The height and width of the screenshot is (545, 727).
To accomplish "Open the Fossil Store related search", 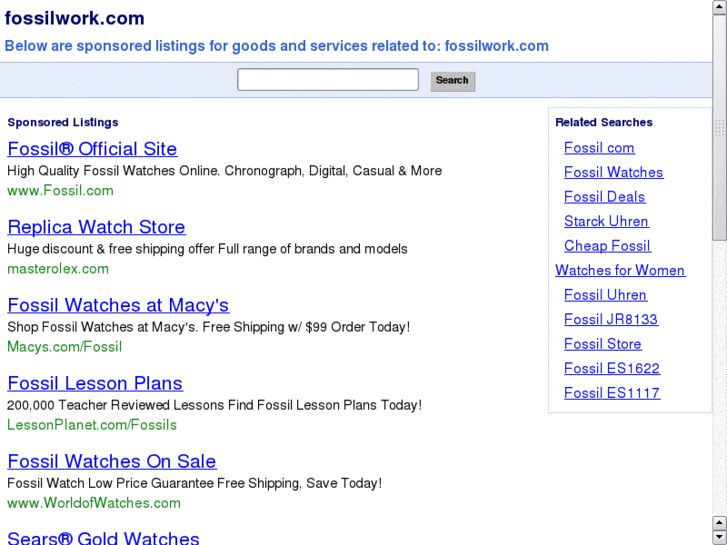I will click(x=603, y=344).
